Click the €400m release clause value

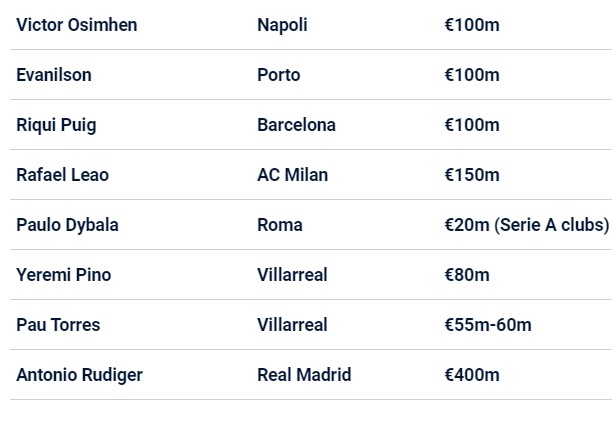click(x=472, y=375)
